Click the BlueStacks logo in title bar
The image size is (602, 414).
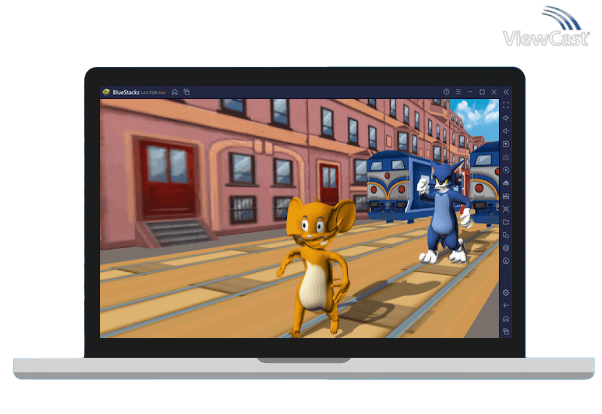tap(106, 92)
